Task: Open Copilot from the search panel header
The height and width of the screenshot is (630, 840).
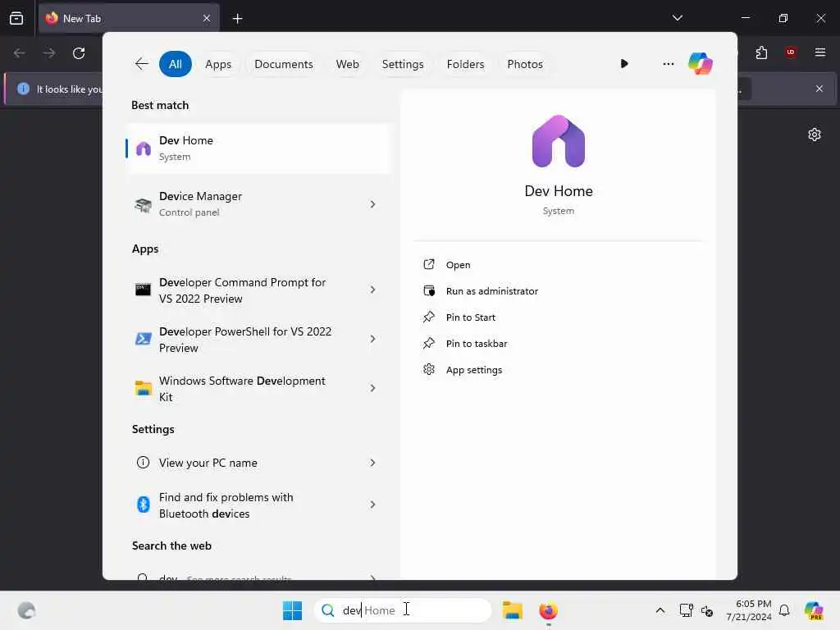Action: click(700, 64)
